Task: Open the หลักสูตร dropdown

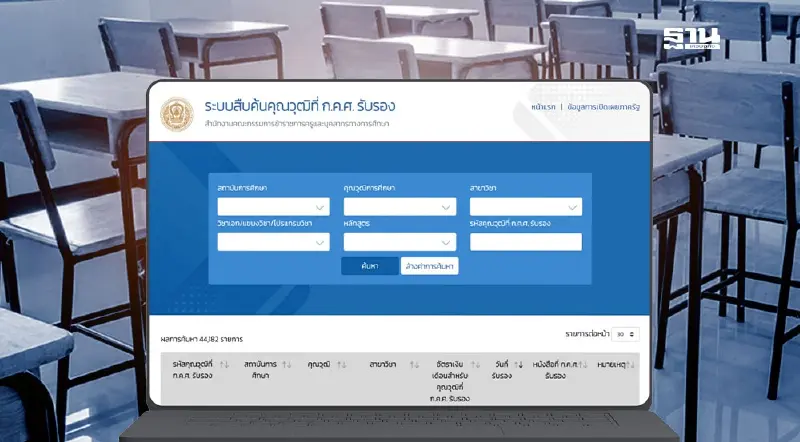Action: 399,241
